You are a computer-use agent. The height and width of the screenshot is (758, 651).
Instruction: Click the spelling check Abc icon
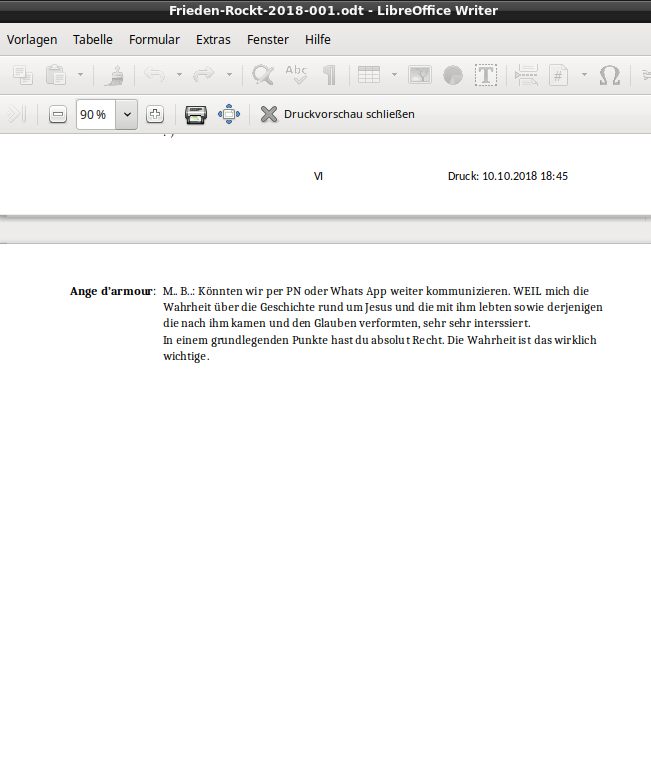coord(296,75)
